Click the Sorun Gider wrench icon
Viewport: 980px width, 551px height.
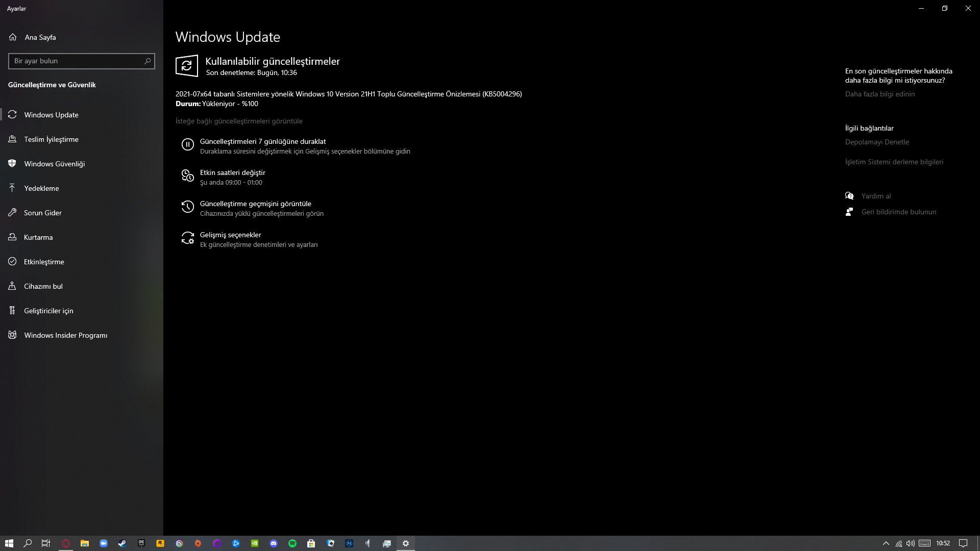click(12, 213)
